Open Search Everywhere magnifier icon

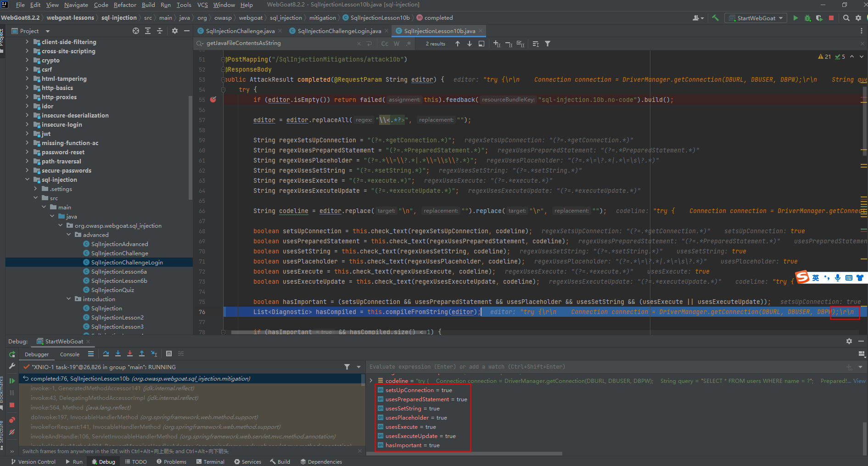846,18
